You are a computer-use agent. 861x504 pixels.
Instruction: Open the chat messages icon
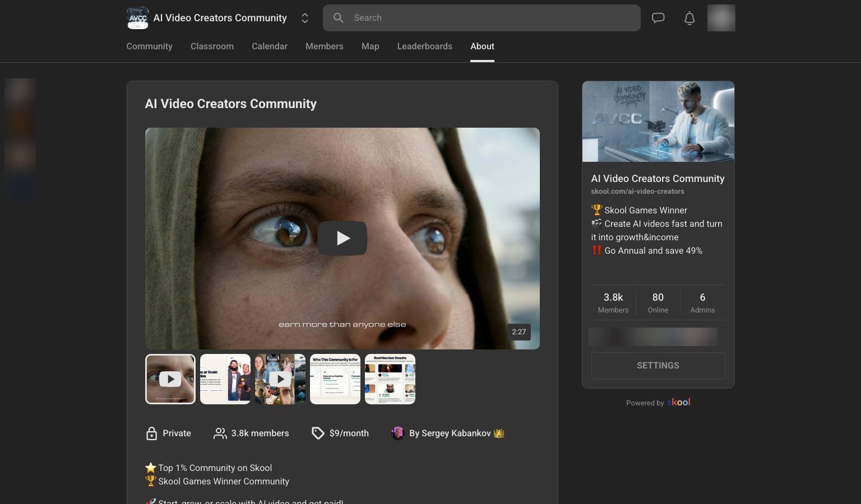point(658,18)
